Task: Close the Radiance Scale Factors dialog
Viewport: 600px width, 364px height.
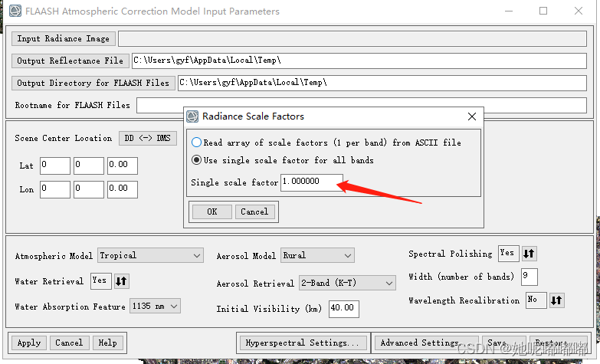Action: pos(472,116)
